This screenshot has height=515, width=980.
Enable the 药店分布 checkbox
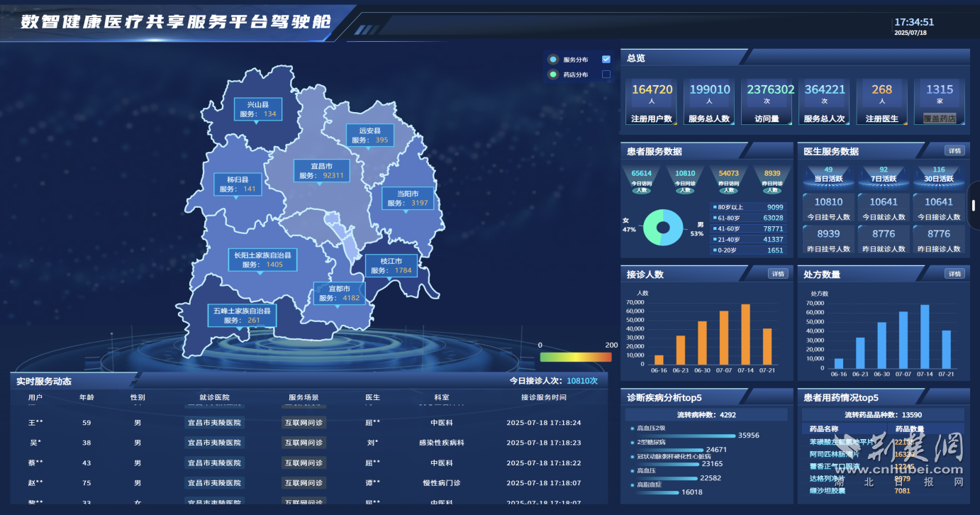click(x=606, y=74)
